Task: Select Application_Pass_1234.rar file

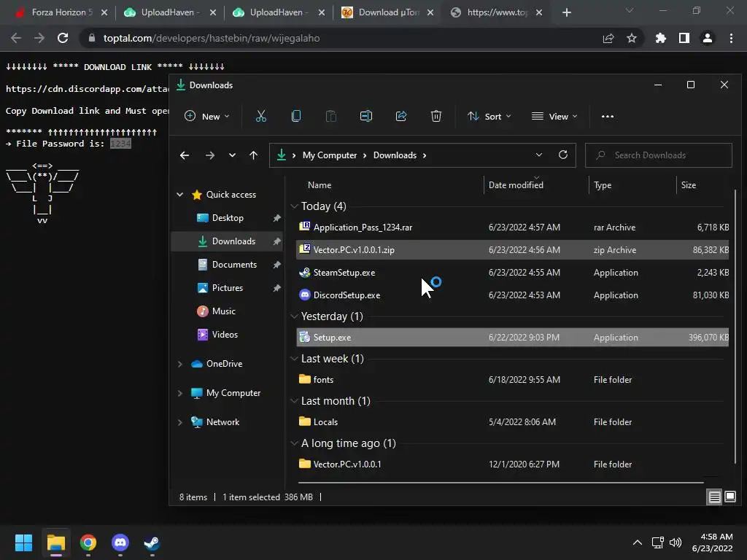Action: pos(512,227)
